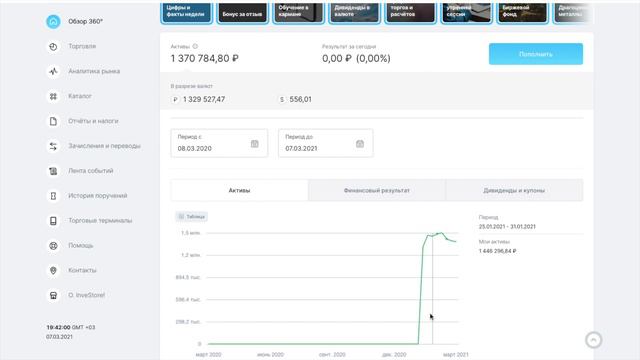Click История поручений hourglass icon

(x=53, y=196)
